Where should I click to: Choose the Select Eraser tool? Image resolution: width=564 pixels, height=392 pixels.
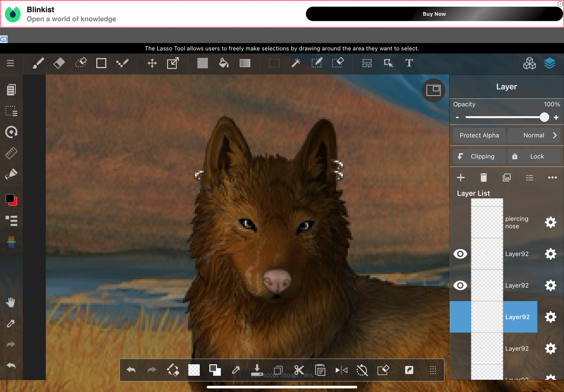tap(338, 63)
